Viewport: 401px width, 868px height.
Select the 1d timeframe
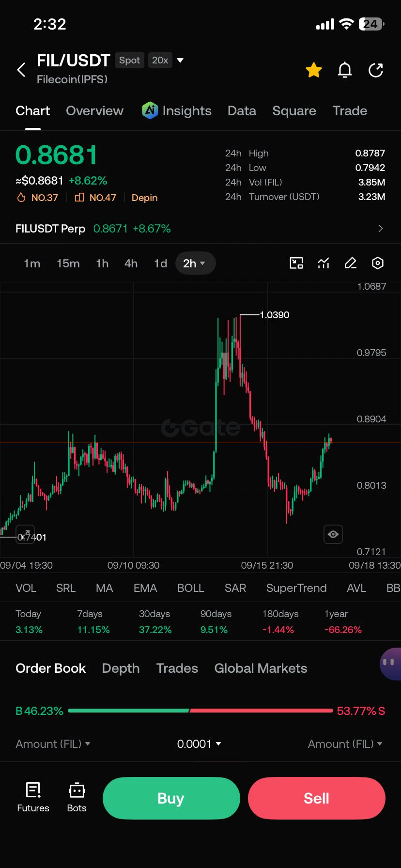(x=160, y=263)
